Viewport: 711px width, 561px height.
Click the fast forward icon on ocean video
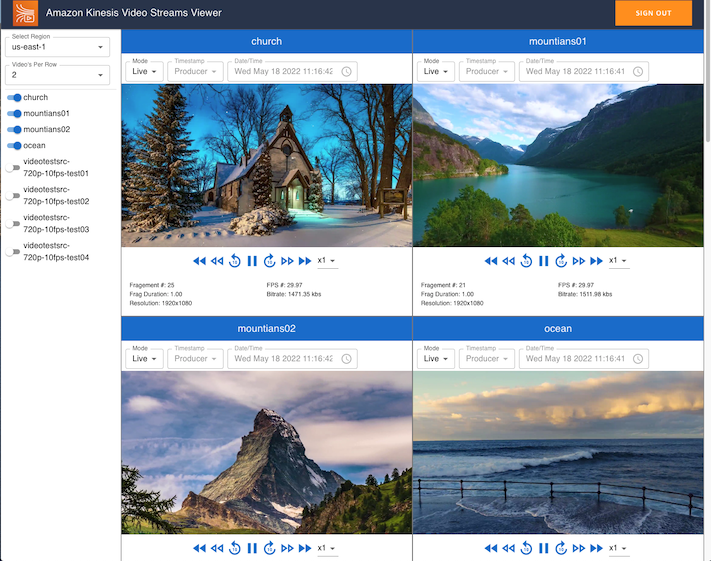coord(596,548)
